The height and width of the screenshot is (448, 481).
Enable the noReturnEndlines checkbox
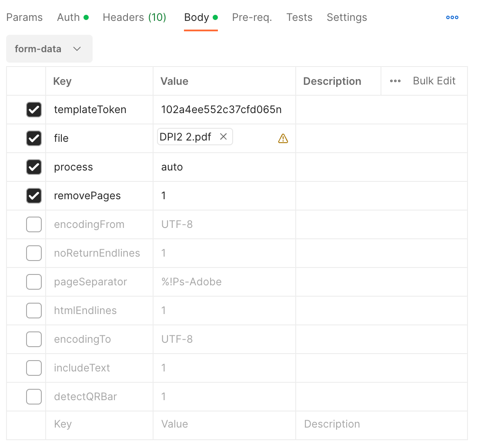34,253
